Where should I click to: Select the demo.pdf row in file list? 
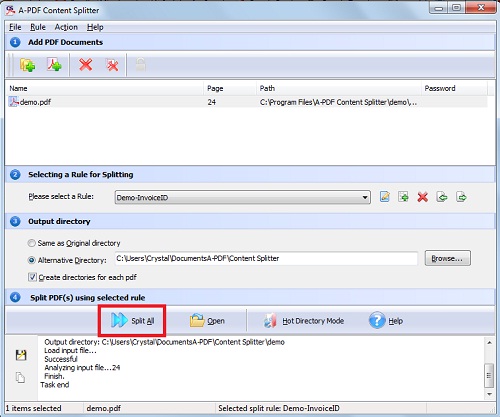click(247, 102)
